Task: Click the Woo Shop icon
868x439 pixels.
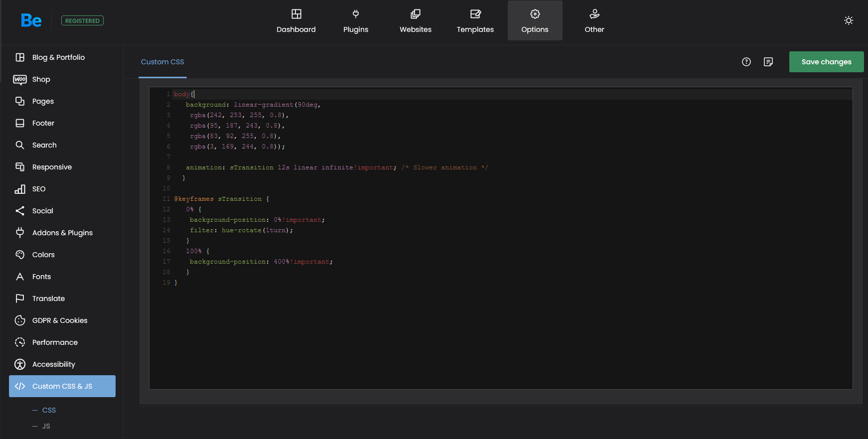Action: pyautogui.click(x=20, y=79)
